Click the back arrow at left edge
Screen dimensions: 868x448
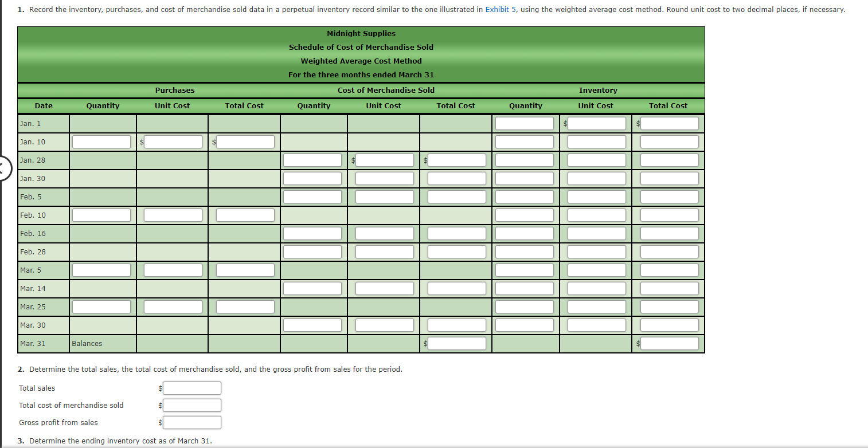click(x=6, y=168)
